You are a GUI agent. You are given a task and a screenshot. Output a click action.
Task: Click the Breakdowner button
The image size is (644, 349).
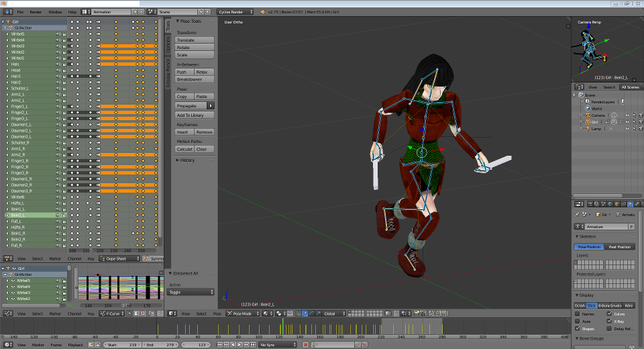tap(195, 79)
